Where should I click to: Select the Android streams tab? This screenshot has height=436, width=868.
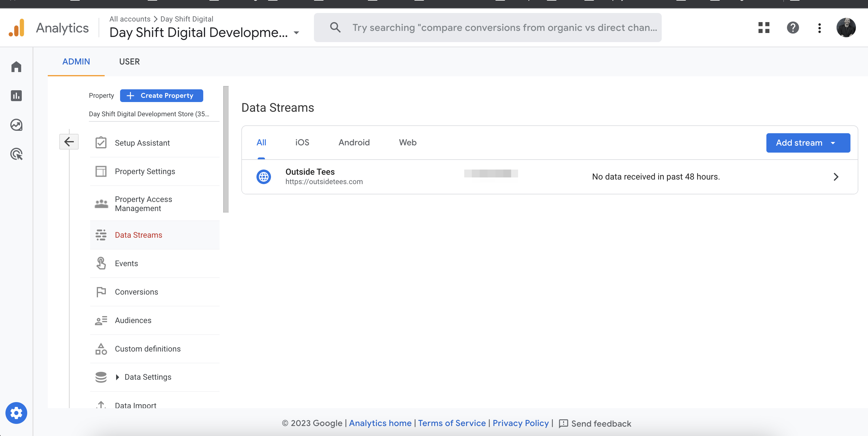coord(354,142)
